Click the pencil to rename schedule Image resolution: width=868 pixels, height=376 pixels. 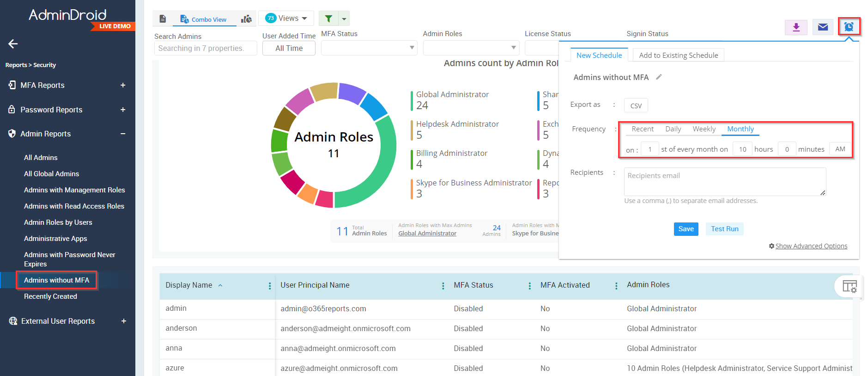click(659, 77)
